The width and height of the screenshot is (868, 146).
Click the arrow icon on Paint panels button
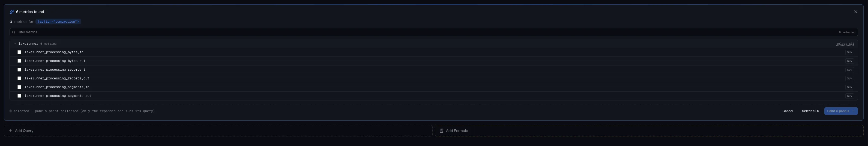(853, 111)
